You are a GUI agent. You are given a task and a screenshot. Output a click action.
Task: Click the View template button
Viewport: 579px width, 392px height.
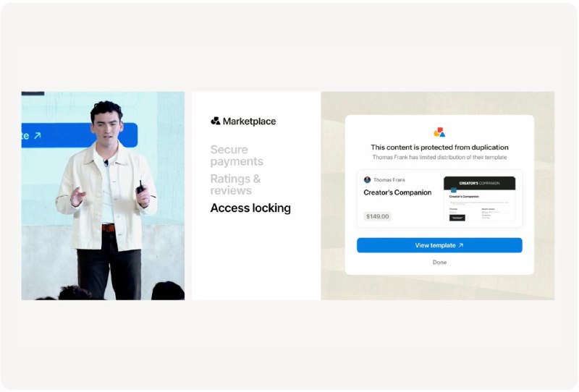click(439, 245)
